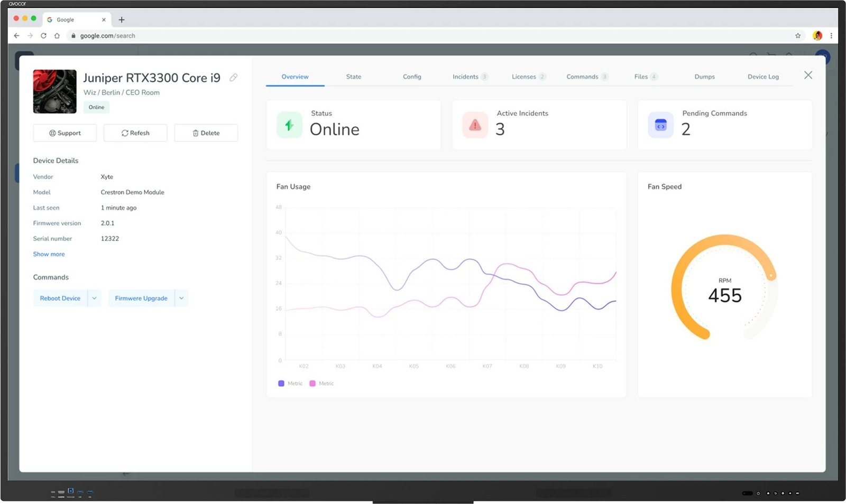Expand the Firmware Upgrade dropdown arrow
The image size is (846, 504).
(x=181, y=298)
